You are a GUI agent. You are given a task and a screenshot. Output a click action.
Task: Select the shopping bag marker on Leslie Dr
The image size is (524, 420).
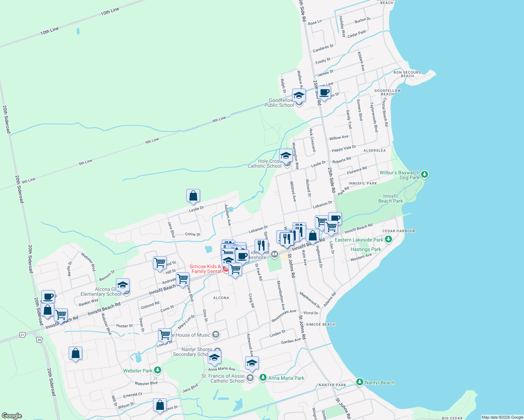tap(193, 196)
